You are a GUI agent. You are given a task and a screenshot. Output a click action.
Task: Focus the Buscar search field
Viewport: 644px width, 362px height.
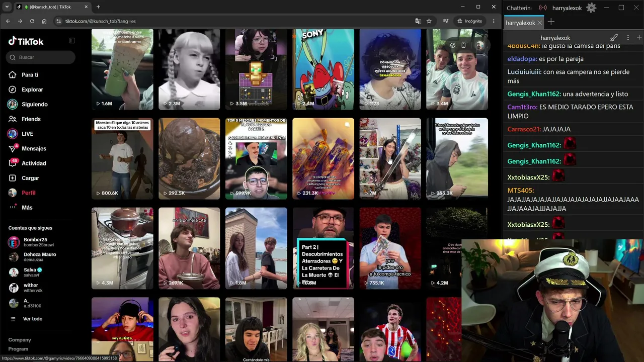(41, 57)
